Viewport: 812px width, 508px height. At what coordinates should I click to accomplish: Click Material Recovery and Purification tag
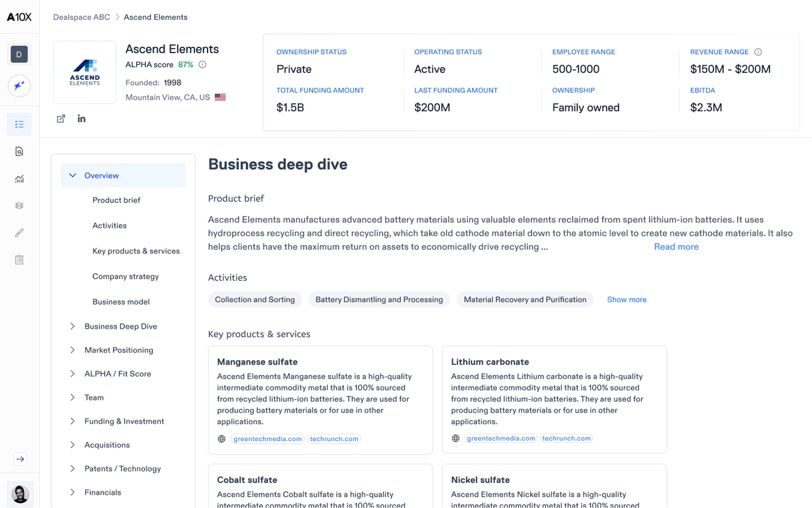click(525, 299)
